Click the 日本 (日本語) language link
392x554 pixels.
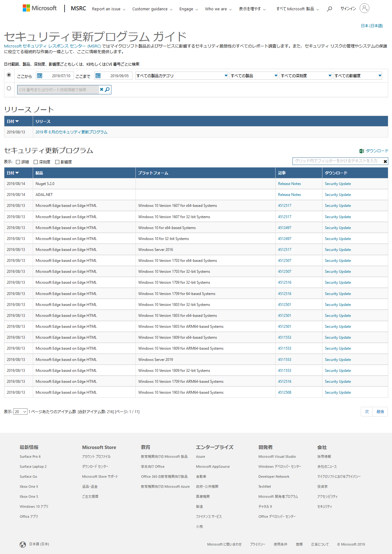click(372, 26)
